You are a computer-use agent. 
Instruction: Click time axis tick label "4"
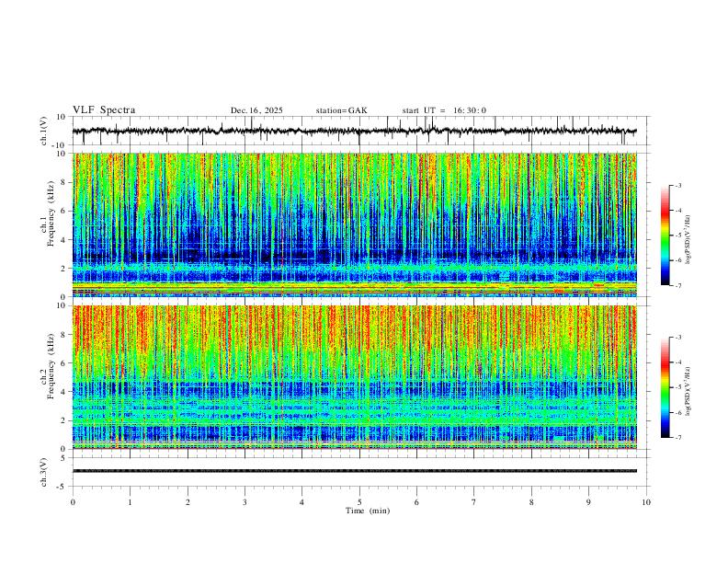pyautogui.click(x=302, y=502)
